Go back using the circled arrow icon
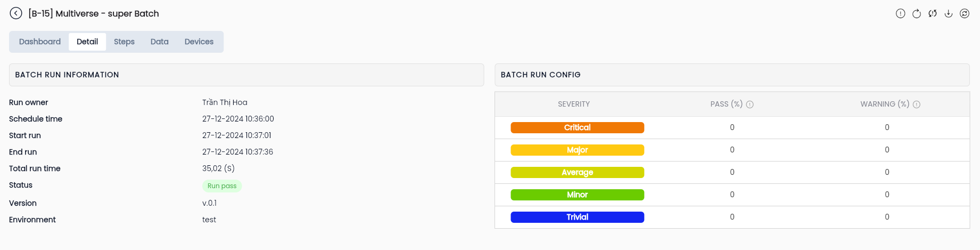The height and width of the screenshot is (250, 980). pyautogui.click(x=16, y=13)
